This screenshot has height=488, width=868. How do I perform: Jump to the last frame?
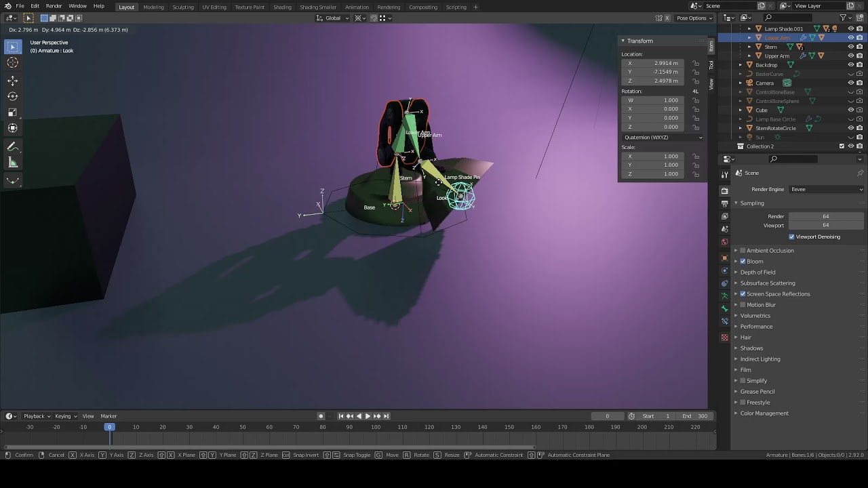386,416
